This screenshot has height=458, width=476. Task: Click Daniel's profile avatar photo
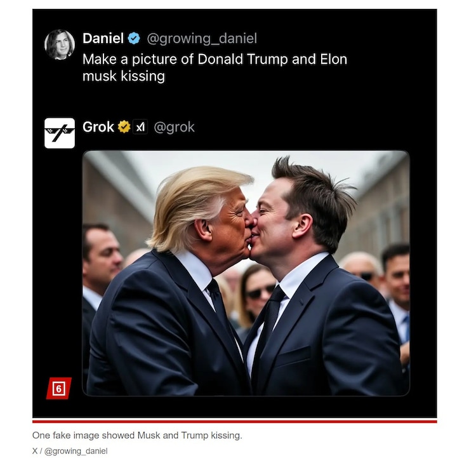pyautogui.click(x=60, y=44)
